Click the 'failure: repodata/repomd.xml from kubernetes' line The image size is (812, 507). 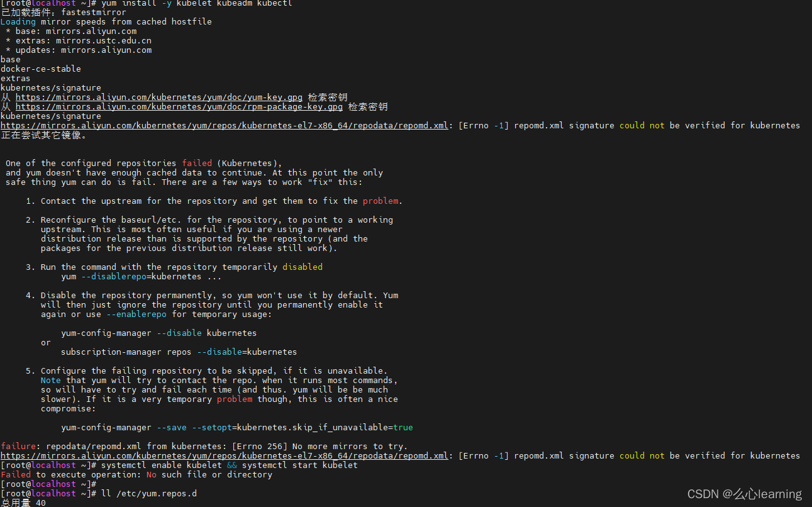tap(204, 447)
